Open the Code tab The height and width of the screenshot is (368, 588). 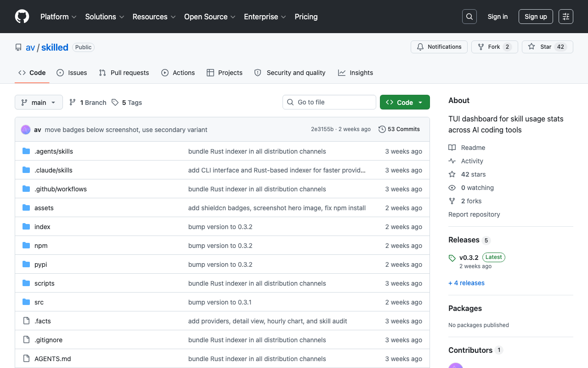[32, 73]
